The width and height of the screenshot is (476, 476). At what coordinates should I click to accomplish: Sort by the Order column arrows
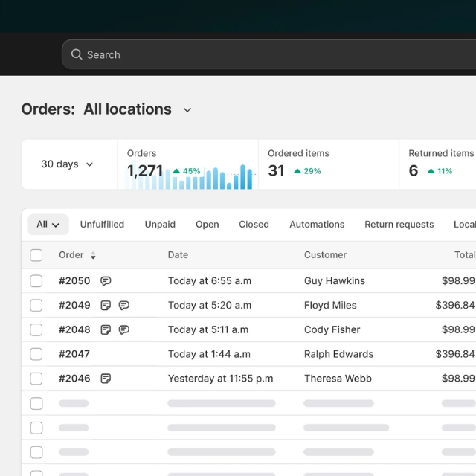(x=93, y=255)
